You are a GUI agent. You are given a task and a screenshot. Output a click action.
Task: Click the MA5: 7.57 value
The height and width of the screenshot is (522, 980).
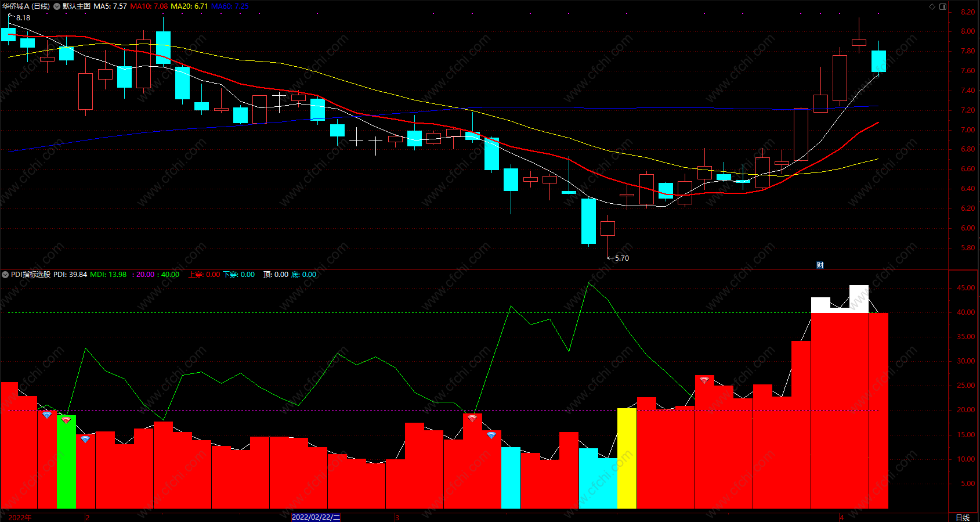point(110,6)
